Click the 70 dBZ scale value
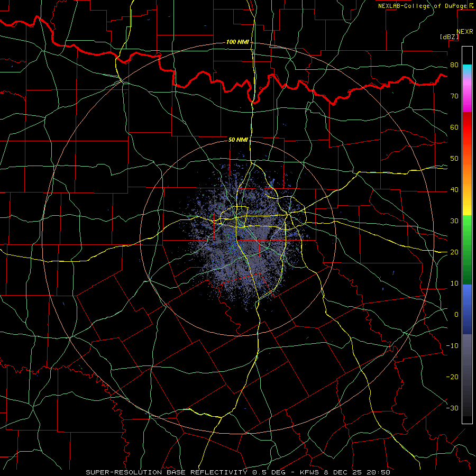Image resolution: width=476 pixels, height=476 pixels. pos(454,96)
